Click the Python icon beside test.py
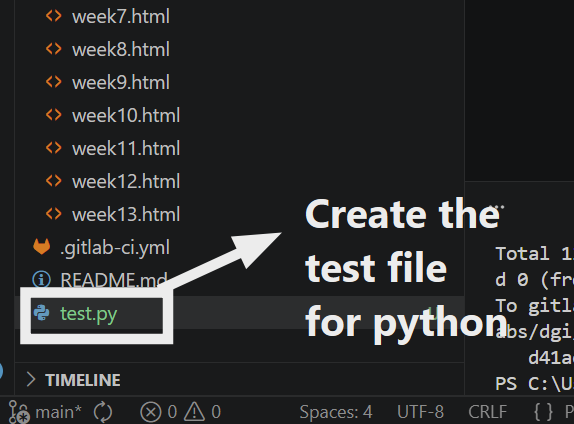The height and width of the screenshot is (424, 574). [41, 313]
